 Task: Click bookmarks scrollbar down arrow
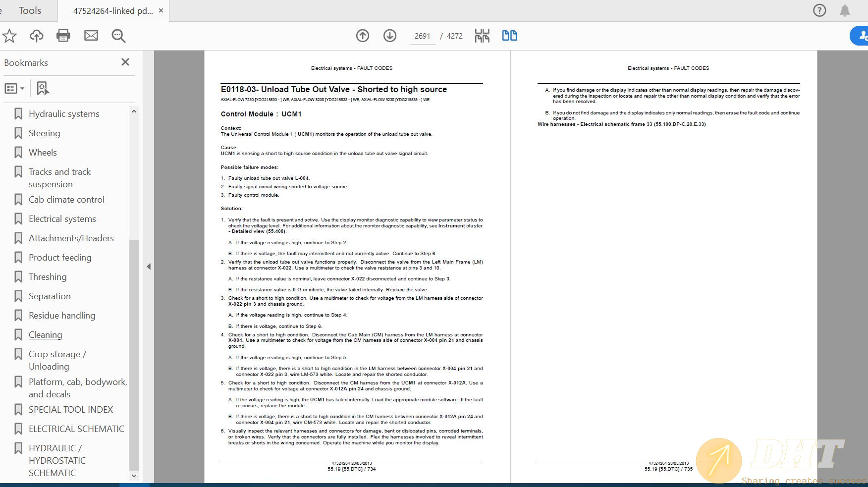pos(134,476)
